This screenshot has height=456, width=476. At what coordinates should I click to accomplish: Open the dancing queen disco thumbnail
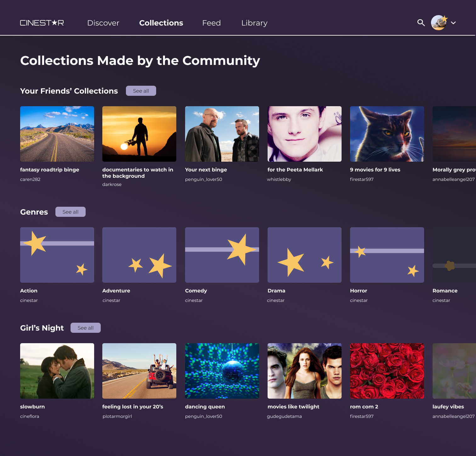click(222, 371)
